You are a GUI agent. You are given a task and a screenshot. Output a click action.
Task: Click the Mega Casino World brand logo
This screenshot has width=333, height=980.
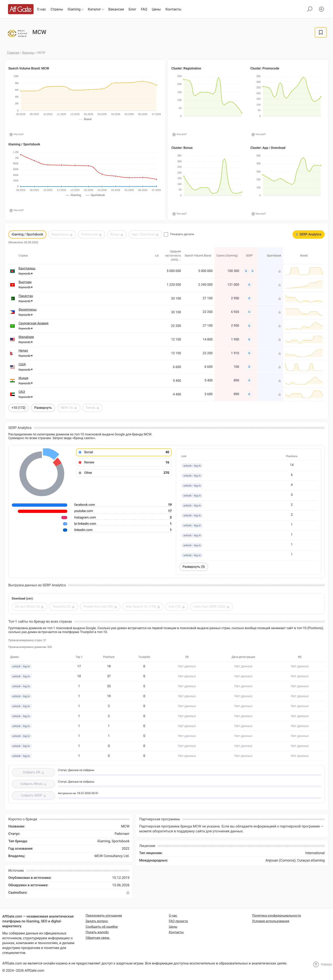click(18, 33)
